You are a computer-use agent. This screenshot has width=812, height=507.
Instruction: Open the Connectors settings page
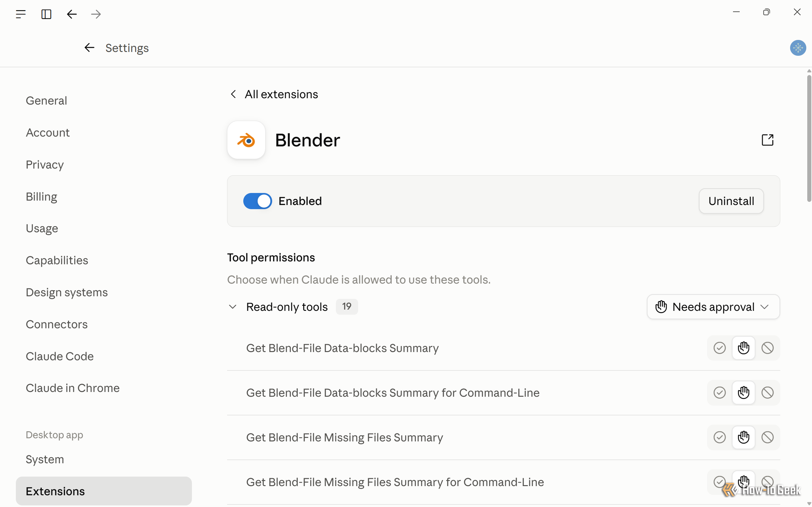(57, 324)
